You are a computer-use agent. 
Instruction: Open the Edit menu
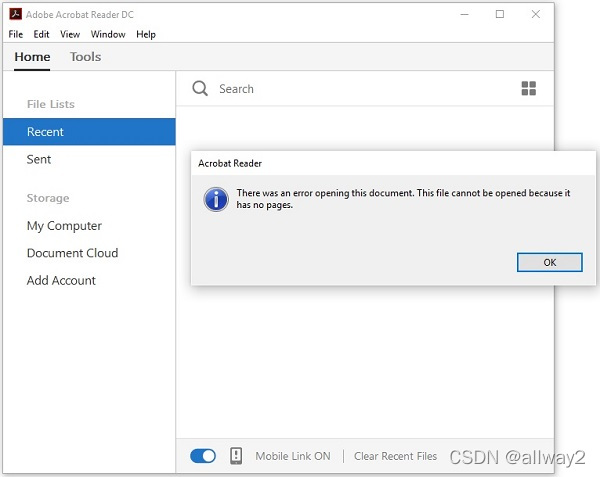[41, 34]
